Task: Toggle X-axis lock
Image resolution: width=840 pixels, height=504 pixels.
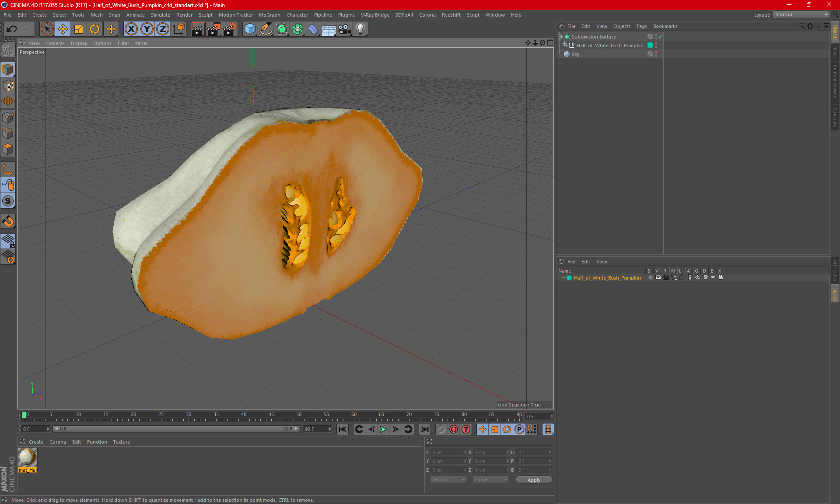Action: (131, 29)
